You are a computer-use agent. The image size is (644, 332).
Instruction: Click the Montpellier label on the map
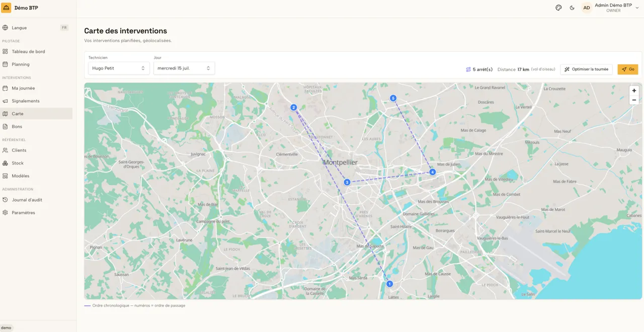coord(340,162)
